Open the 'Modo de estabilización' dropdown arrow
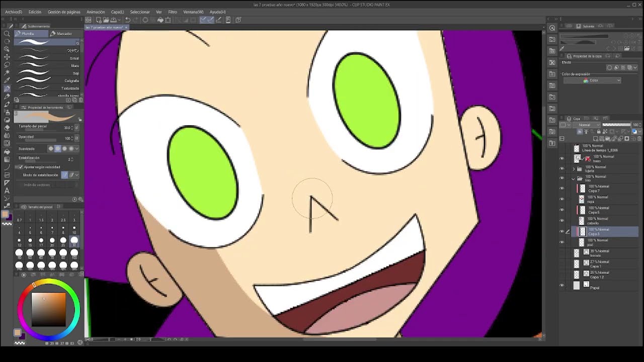The height and width of the screenshot is (362, 644). click(77, 175)
